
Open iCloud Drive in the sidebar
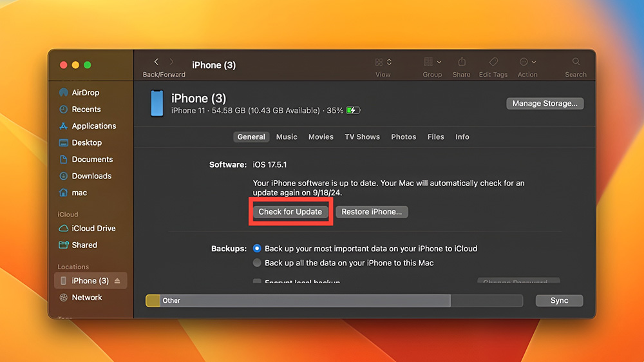coord(87,228)
